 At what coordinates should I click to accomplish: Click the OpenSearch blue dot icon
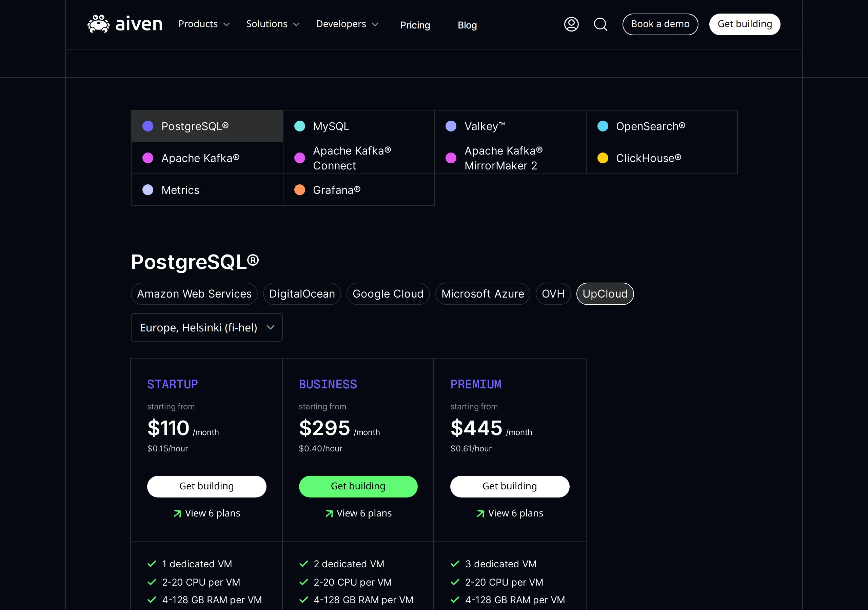point(603,126)
